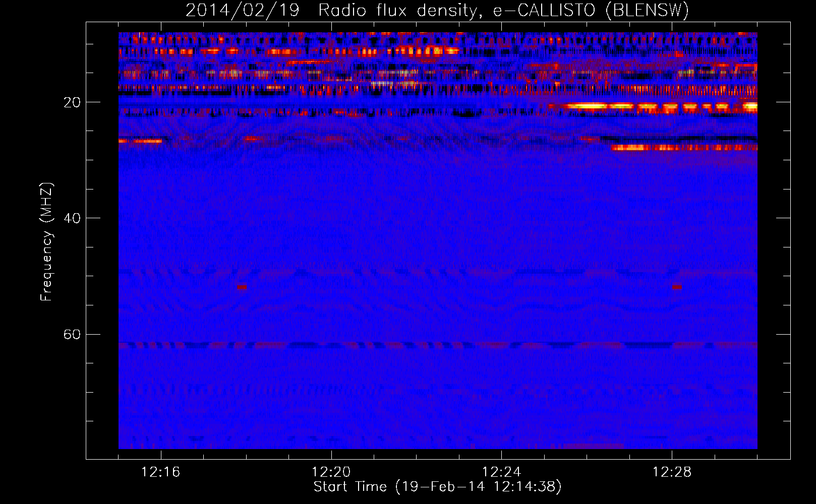Click the small red spot near 12:18 at 52 MHz
Image resolution: width=816 pixels, height=504 pixels.
coord(242,287)
